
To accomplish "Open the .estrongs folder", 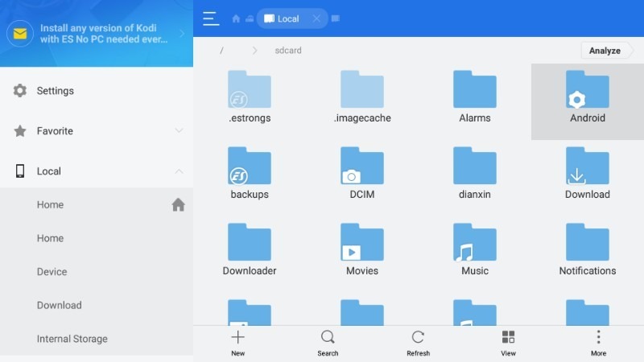I will [250, 97].
